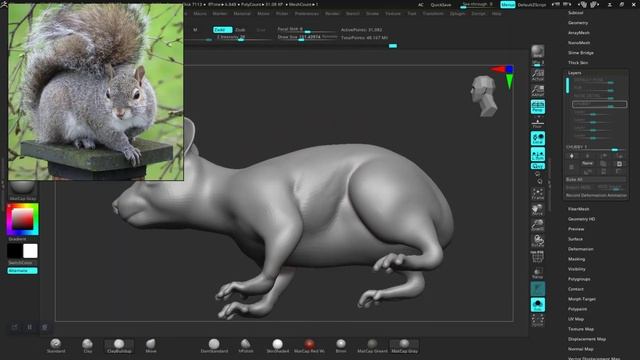Click Record Deformation Animation button
Image resolution: width=640 pixels, height=360 pixels.
pos(596,196)
